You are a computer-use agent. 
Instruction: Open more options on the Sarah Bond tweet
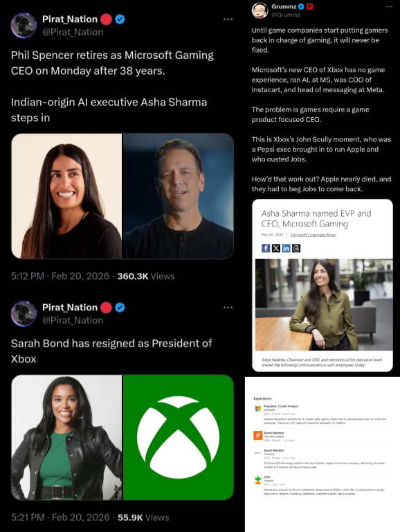(x=228, y=308)
